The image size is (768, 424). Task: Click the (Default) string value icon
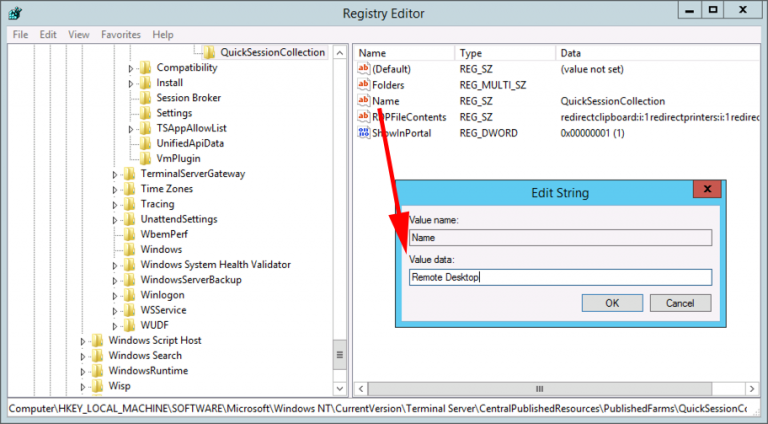click(x=363, y=69)
